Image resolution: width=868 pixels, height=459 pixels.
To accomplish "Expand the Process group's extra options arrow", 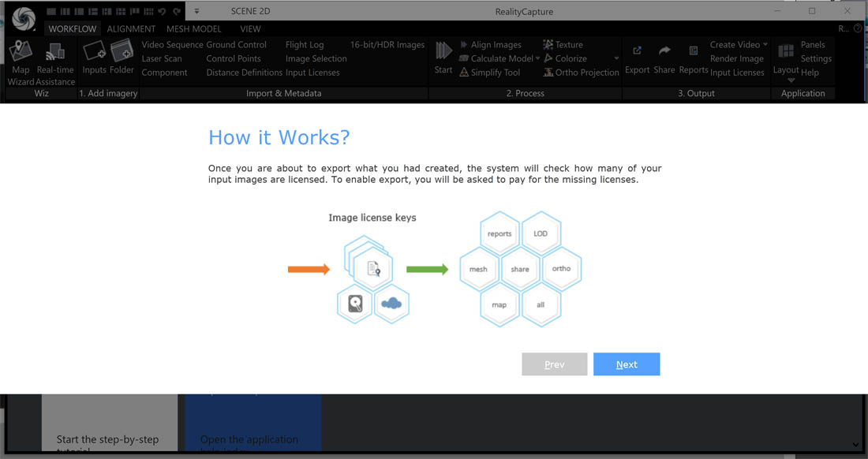I will point(617,58).
